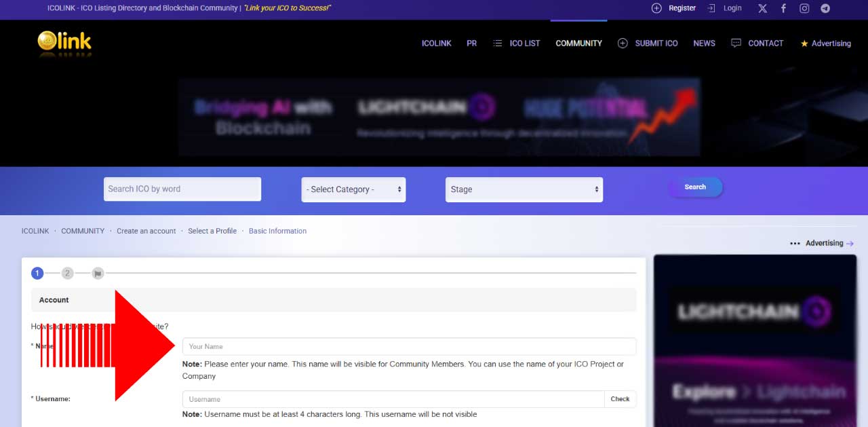Expand the Stage dropdown
The height and width of the screenshot is (427, 868).
(x=524, y=189)
